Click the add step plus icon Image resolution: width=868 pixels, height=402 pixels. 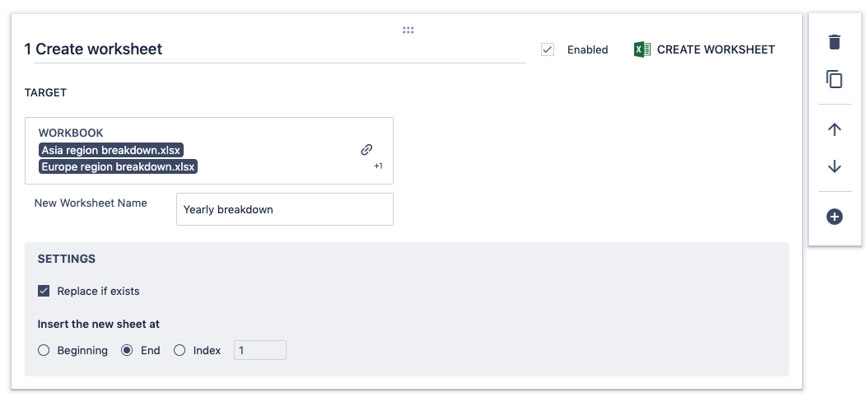(x=834, y=217)
